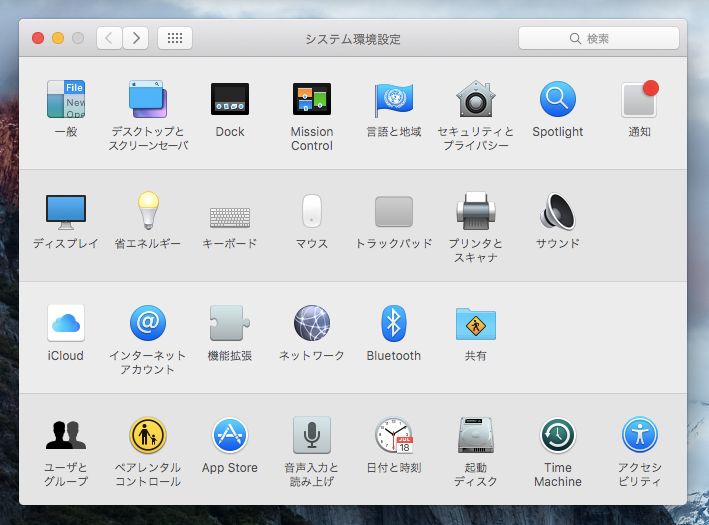709x525 pixels.
Task: Open 通知 notifications icon
Action: point(639,99)
